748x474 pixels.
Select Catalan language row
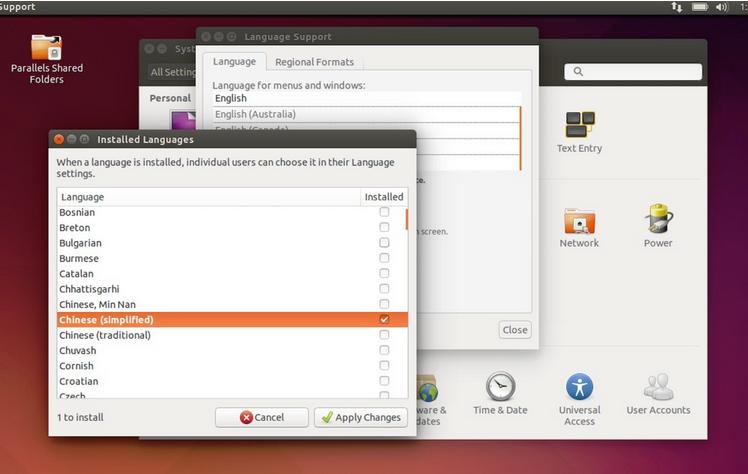coord(232,273)
